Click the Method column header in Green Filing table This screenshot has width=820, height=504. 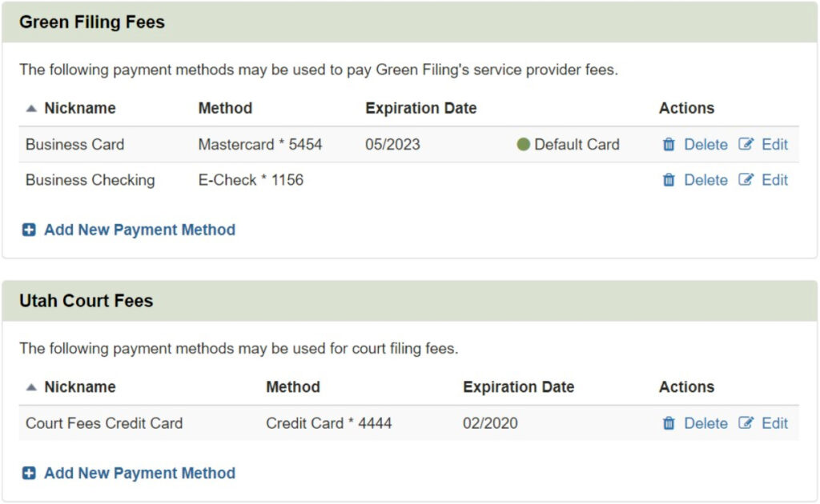coord(225,108)
